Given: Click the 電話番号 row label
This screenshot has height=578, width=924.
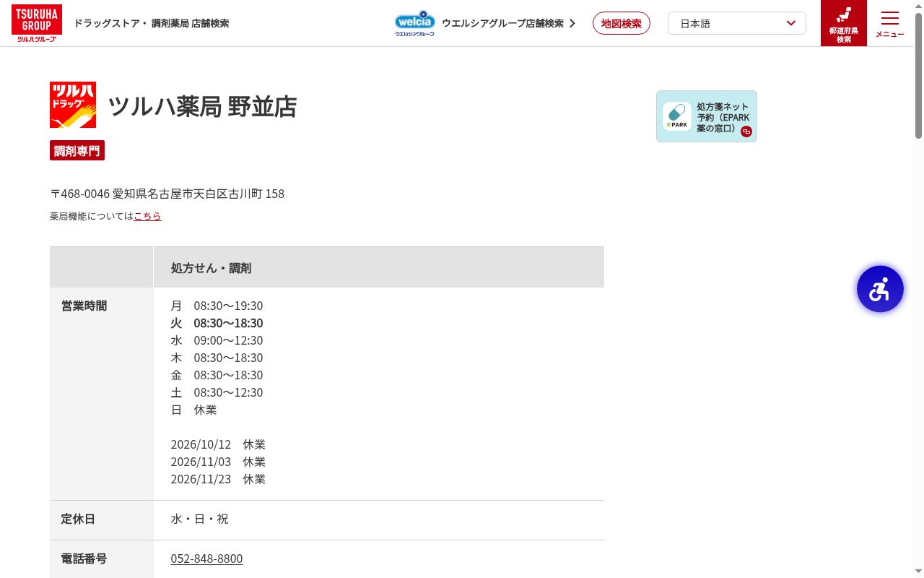Looking at the screenshot, I should click(x=84, y=558).
